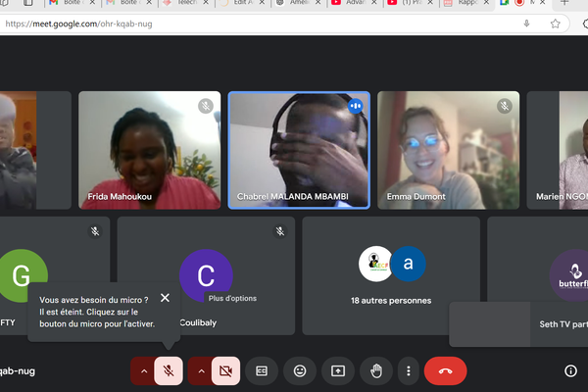Screen dimensions: 588x392
Task: Open the three-dot more options menu
Action: (409, 371)
